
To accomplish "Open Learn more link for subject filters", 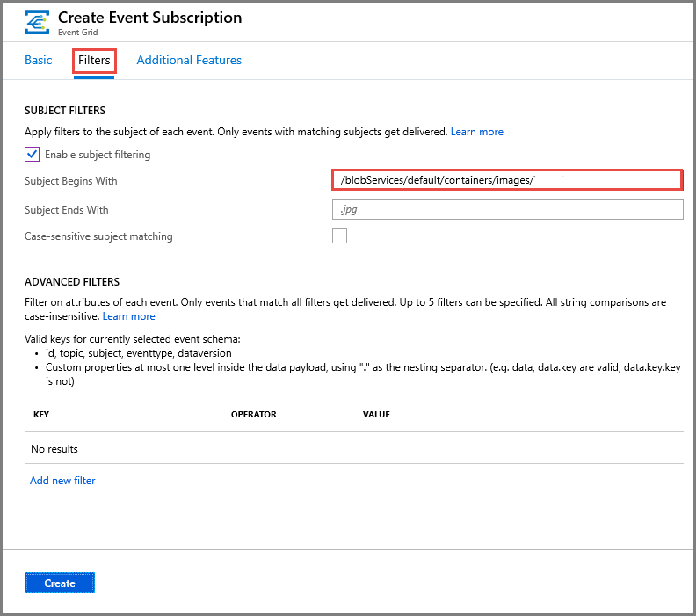I will coord(477,132).
